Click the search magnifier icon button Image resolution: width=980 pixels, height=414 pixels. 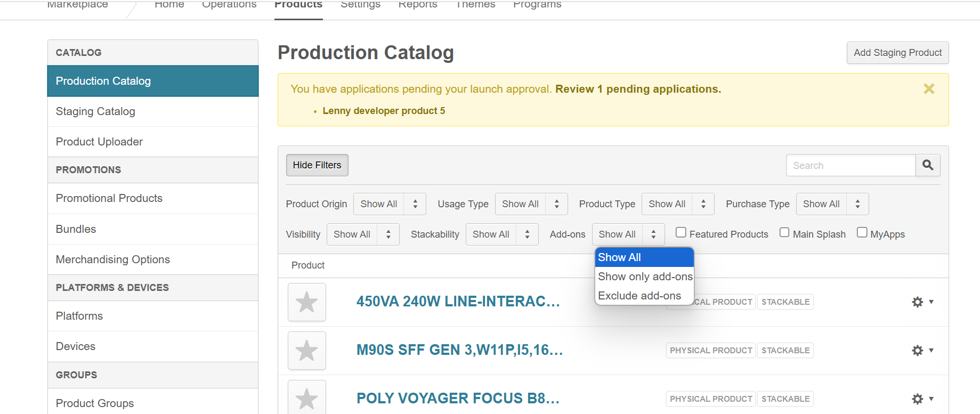pos(928,165)
